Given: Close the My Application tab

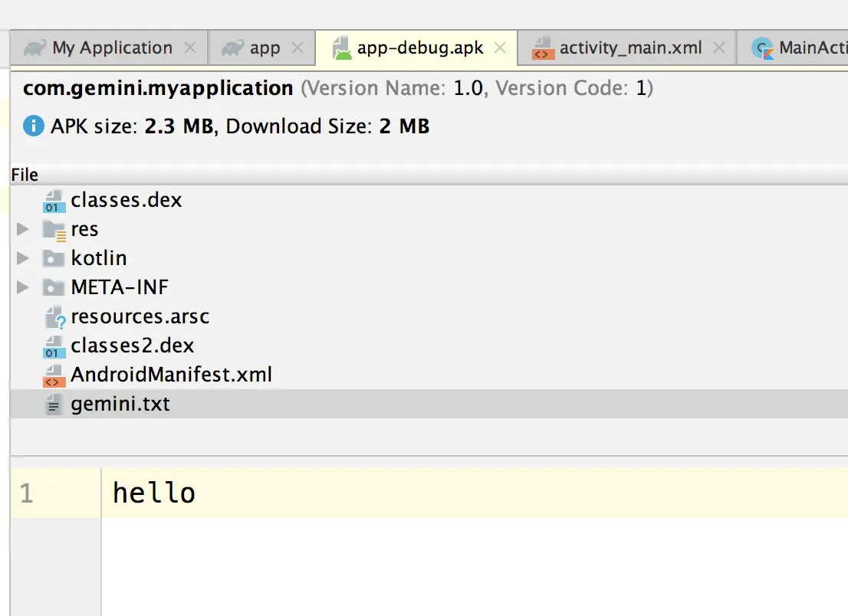Looking at the screenshot, I should coord(190,48).
